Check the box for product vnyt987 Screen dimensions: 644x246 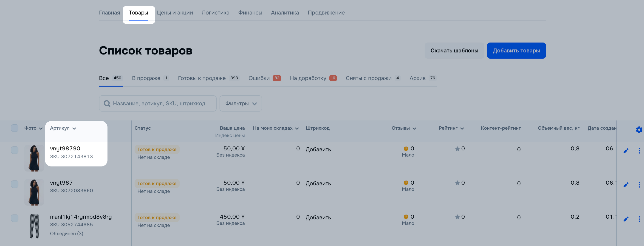[15, 184]
